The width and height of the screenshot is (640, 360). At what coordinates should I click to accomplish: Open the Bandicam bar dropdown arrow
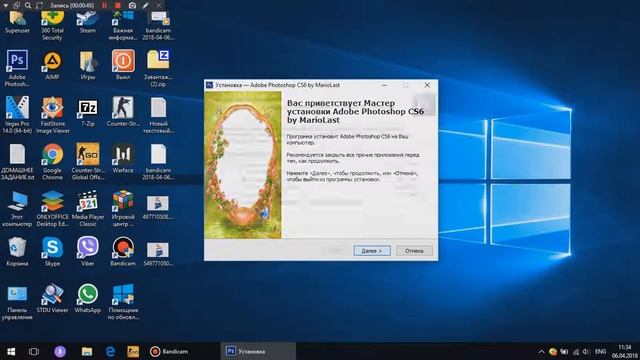(5, 5)
